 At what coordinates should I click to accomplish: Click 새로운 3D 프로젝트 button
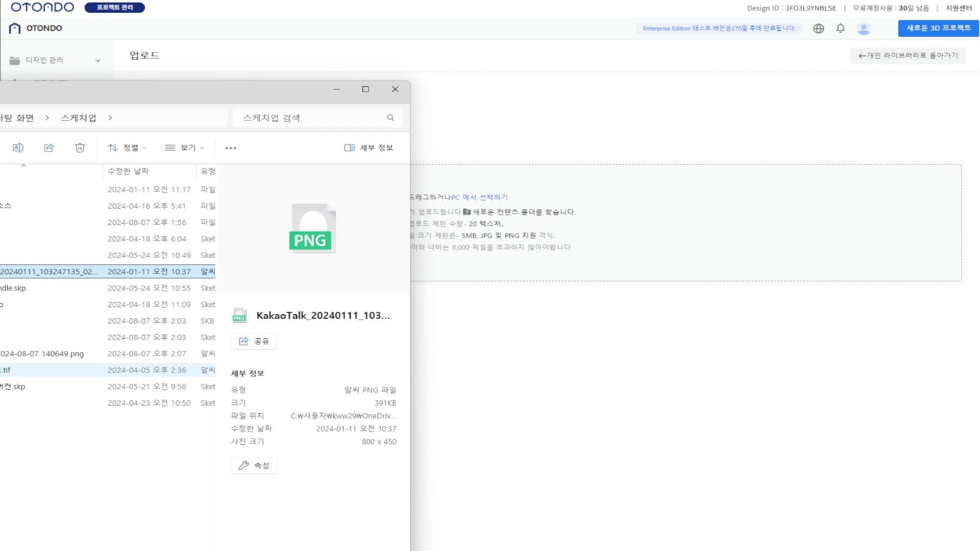tap(938, 28)
